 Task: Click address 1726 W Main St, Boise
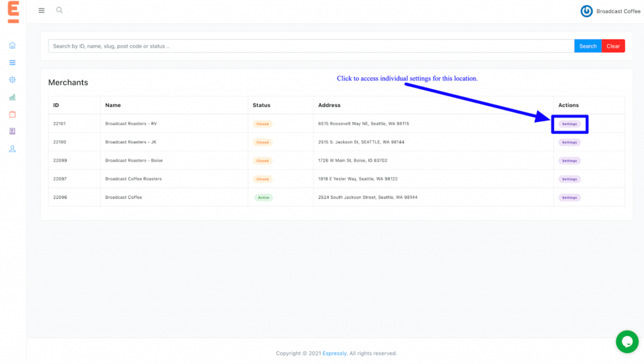(x=352, y=160)
